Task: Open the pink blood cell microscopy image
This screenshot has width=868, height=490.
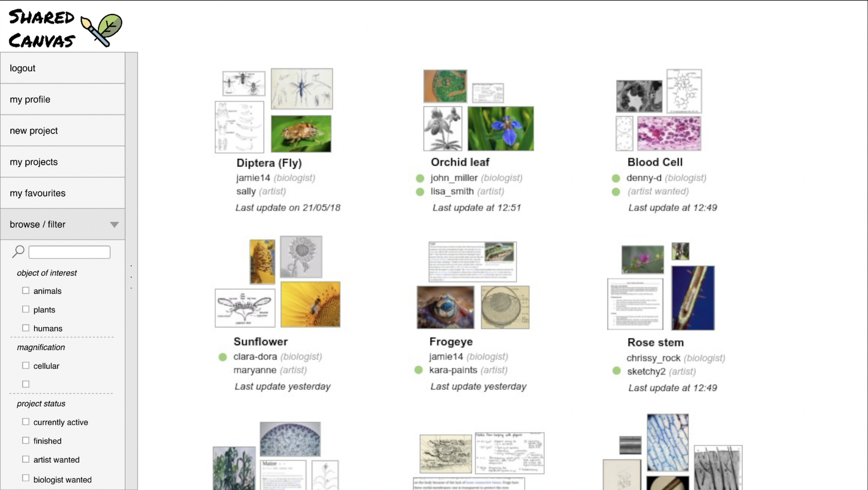Action: coord(669,133)
